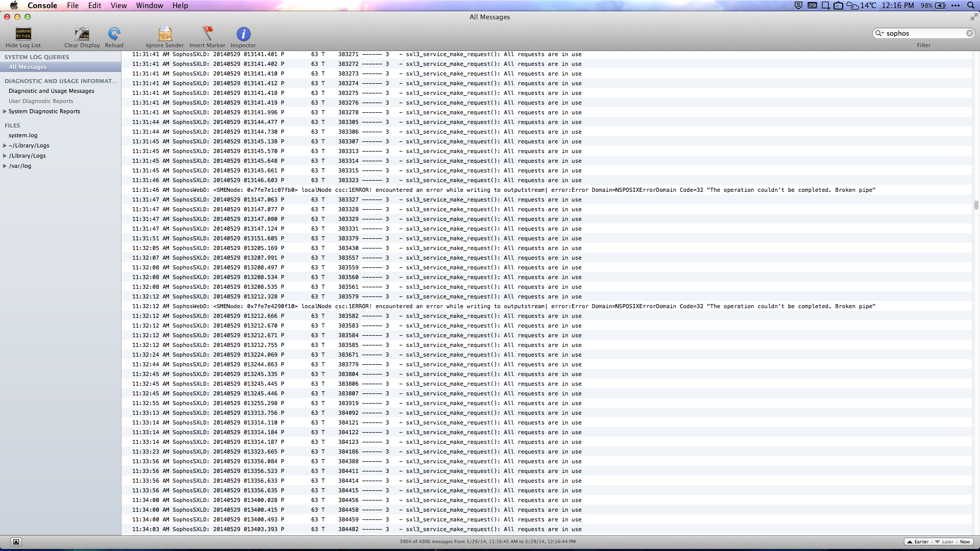The image size is (980, 551).
Task: Click the 12:16 PM menu bar clock
Action: [897, 6]
